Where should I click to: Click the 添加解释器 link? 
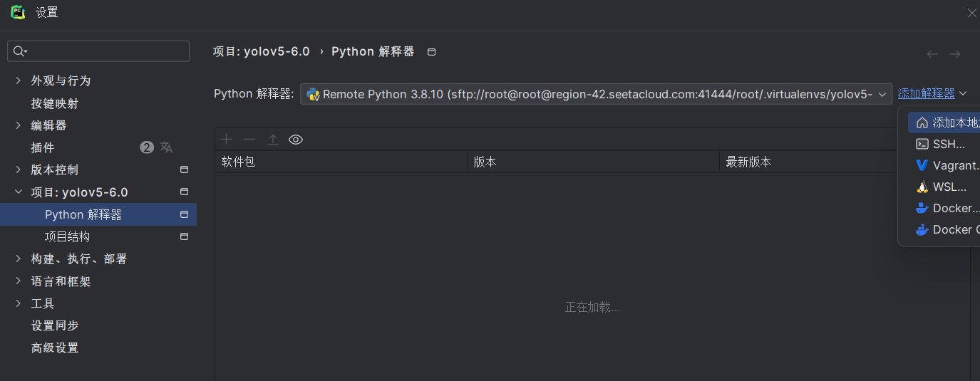[x=926, y=93]
